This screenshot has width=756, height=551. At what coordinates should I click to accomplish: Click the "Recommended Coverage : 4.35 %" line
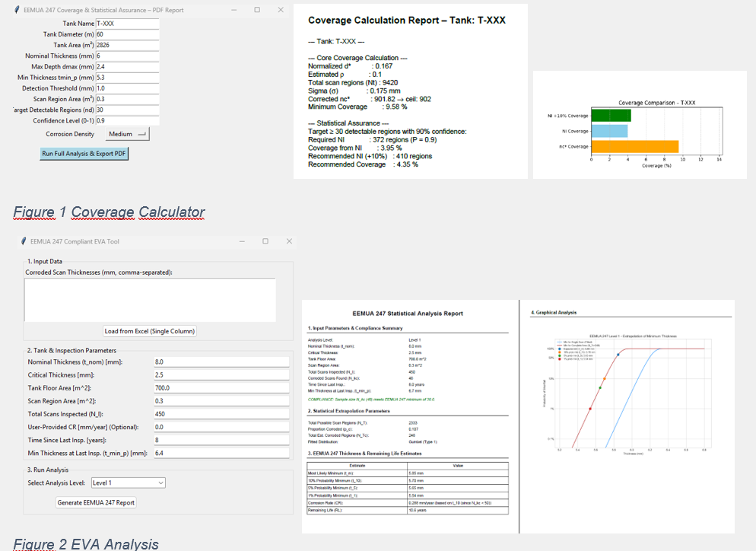point(363,164)
